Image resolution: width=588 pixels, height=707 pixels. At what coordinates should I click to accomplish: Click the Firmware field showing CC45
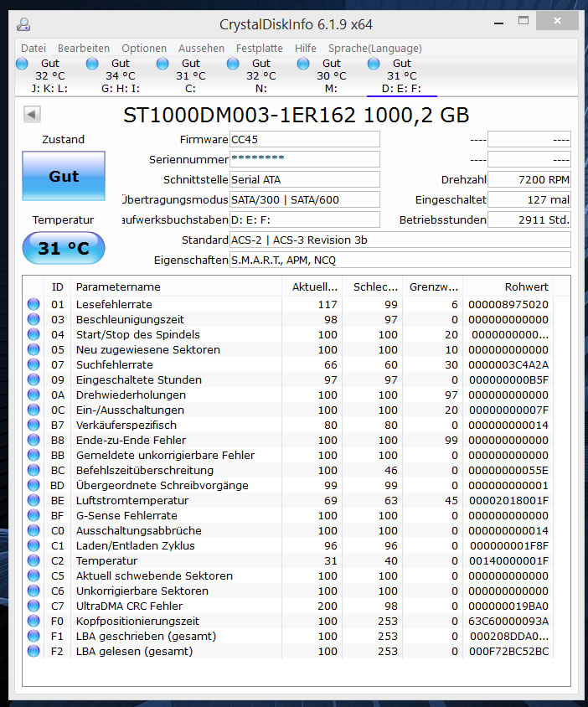coord(305,139)
